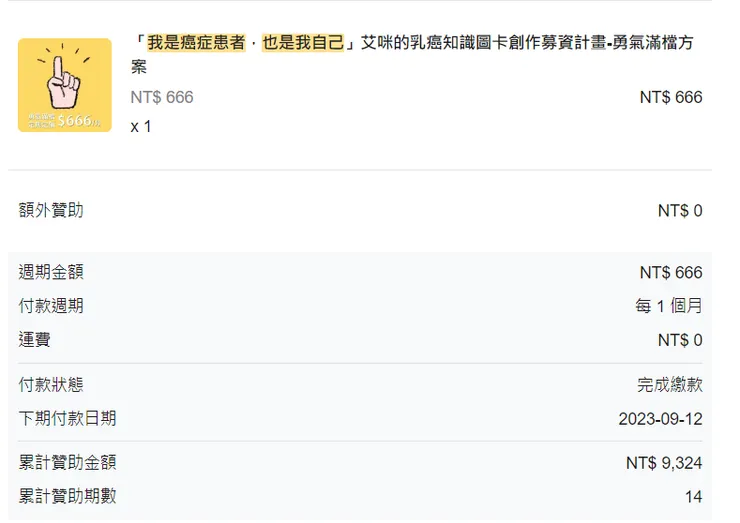Viewport: 740px width, 523px height.
Task: Click the 2023-09-12 next payment date
Action: (660, 419)
